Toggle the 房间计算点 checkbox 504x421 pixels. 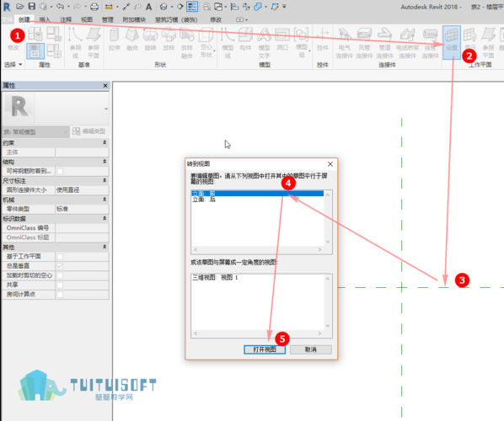pos(60,295)
